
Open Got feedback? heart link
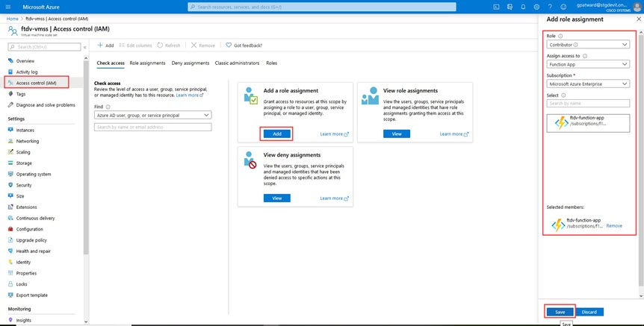244,45
